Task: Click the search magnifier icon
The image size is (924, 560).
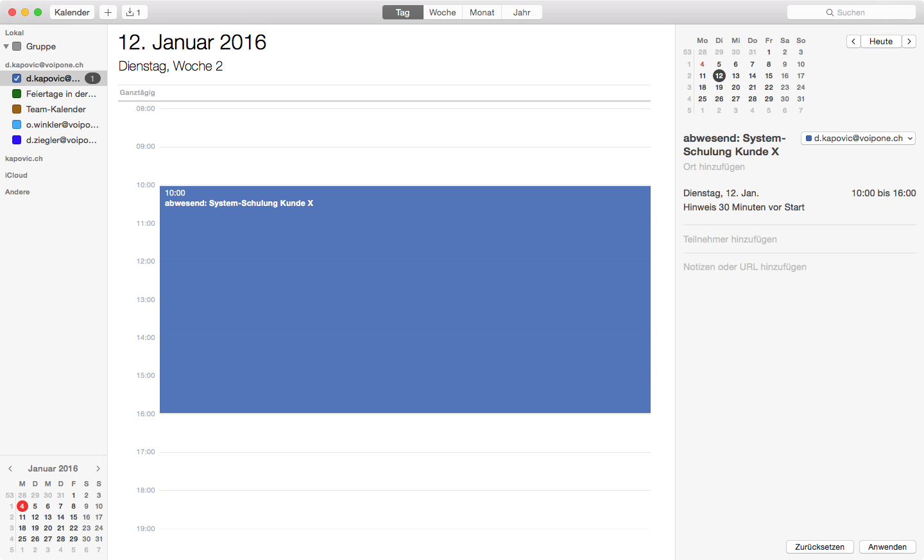Action: click(x=830, y=12)
